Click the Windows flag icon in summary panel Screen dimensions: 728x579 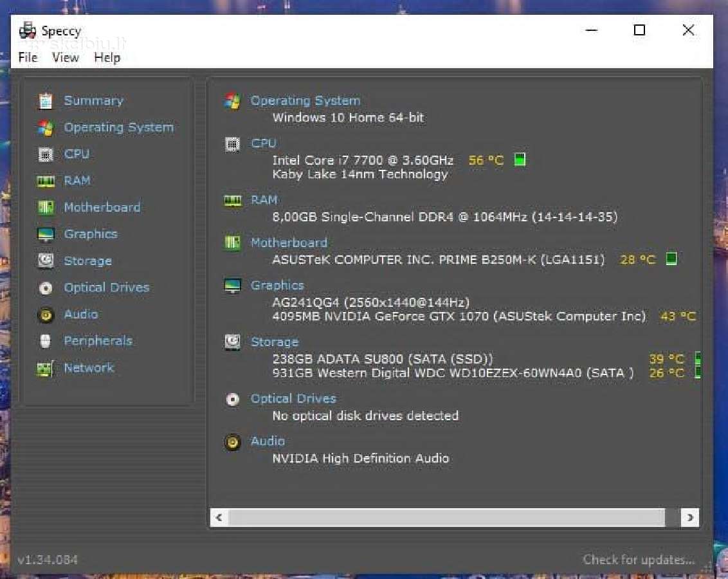[x=232, y=101]
